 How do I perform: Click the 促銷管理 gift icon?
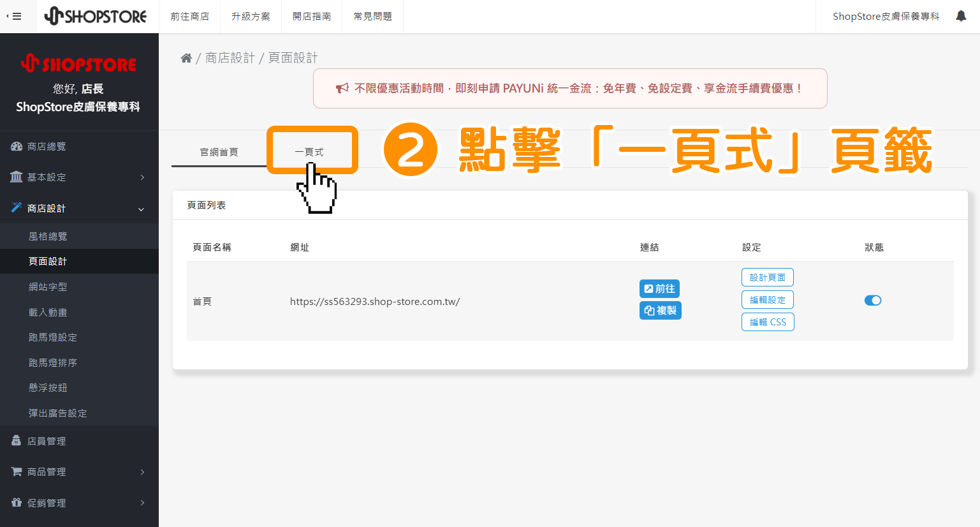pyautogui.click(x=17, y=503)
